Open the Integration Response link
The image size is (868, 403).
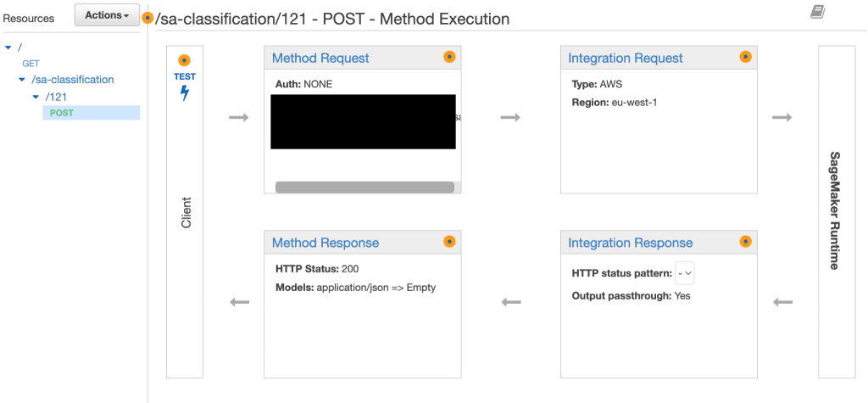(x=631, y=243)
